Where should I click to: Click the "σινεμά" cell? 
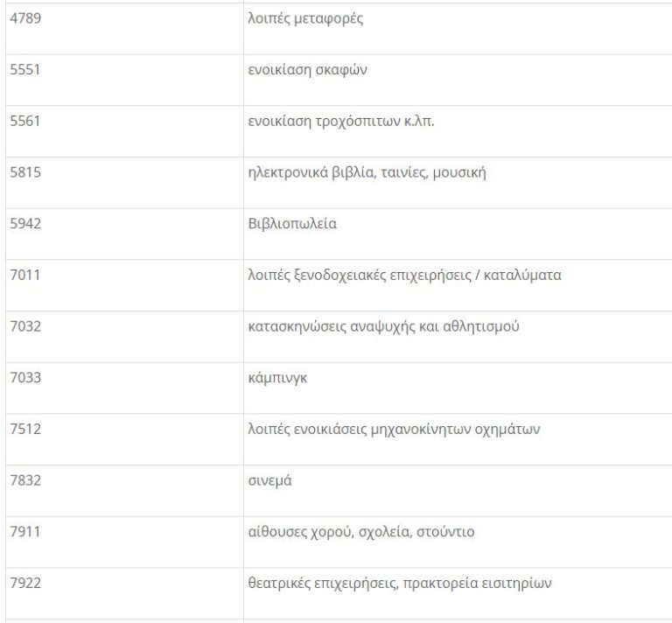tap(270, 481)
